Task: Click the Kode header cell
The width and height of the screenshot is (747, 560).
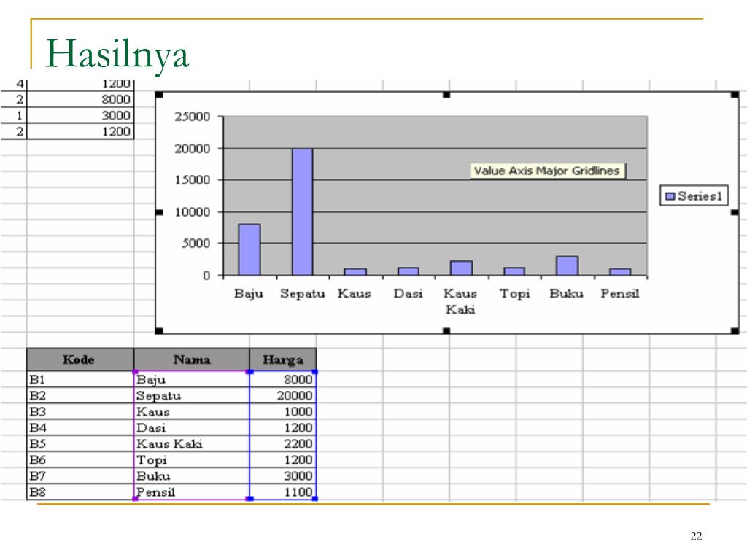Action: [x=80, y=359]
